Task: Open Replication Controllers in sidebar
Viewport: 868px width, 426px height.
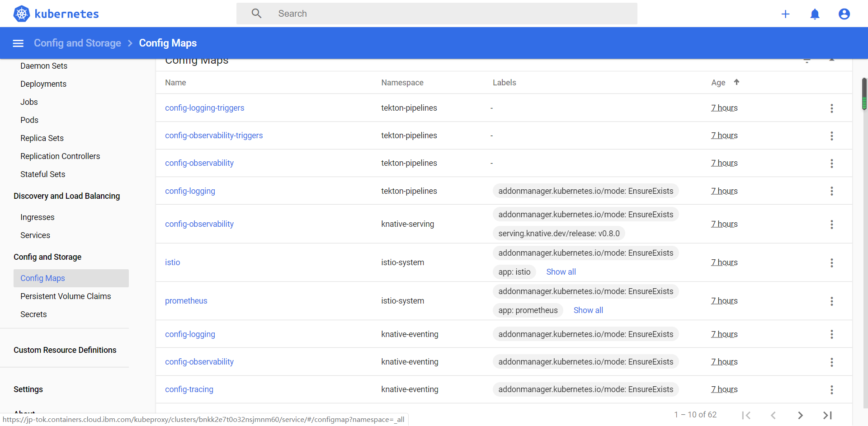Action: click(x=60, y=156)
